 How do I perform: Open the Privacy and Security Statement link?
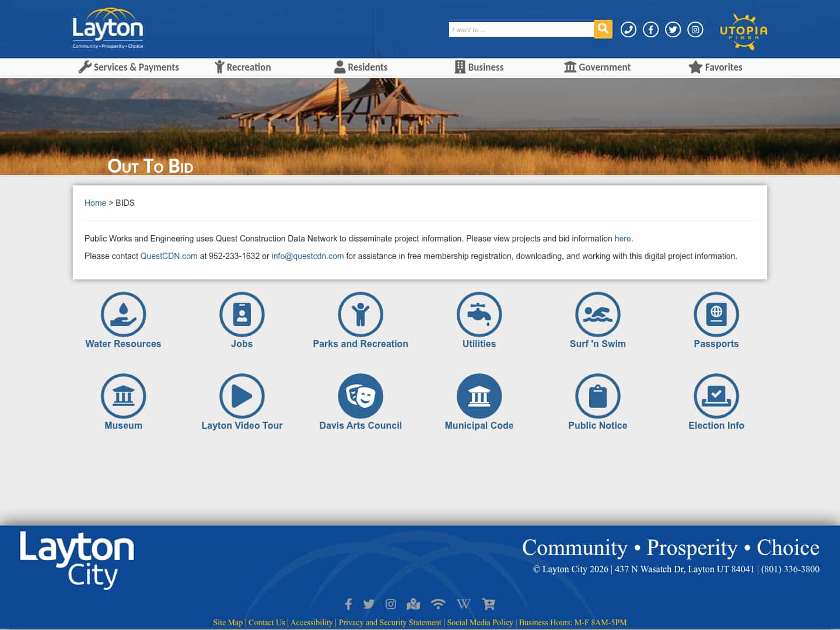tap(390, 622)
